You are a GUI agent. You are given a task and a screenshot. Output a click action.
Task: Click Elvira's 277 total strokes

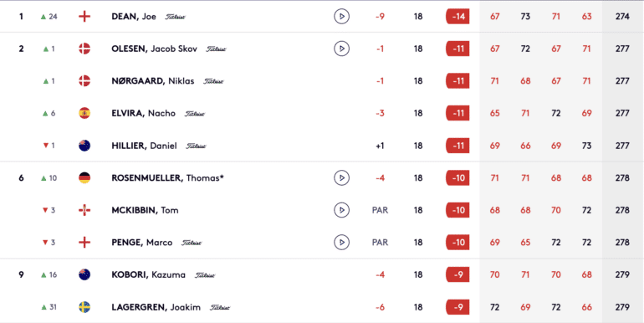(622, 114)
